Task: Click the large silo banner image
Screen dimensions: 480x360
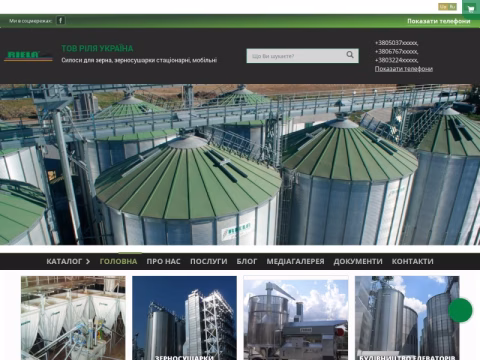Action: click(x=240, y=164)
